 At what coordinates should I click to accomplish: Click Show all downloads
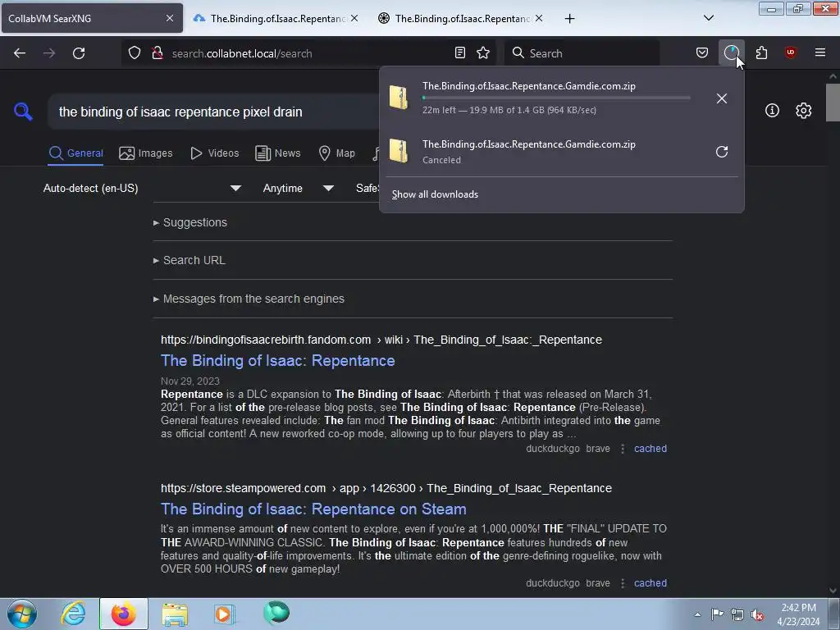[x=435, y=194]
